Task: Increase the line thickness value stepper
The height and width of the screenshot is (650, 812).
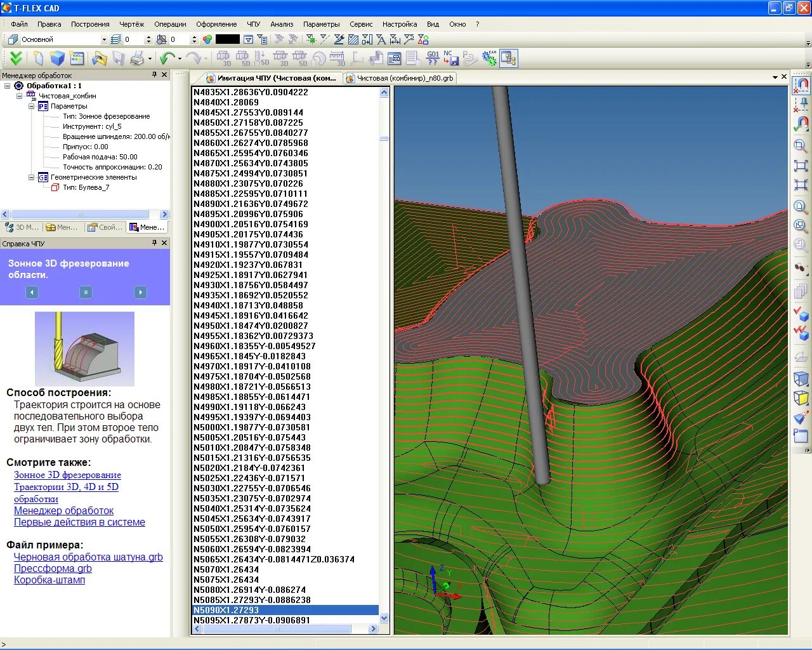Action: point(148,37)
